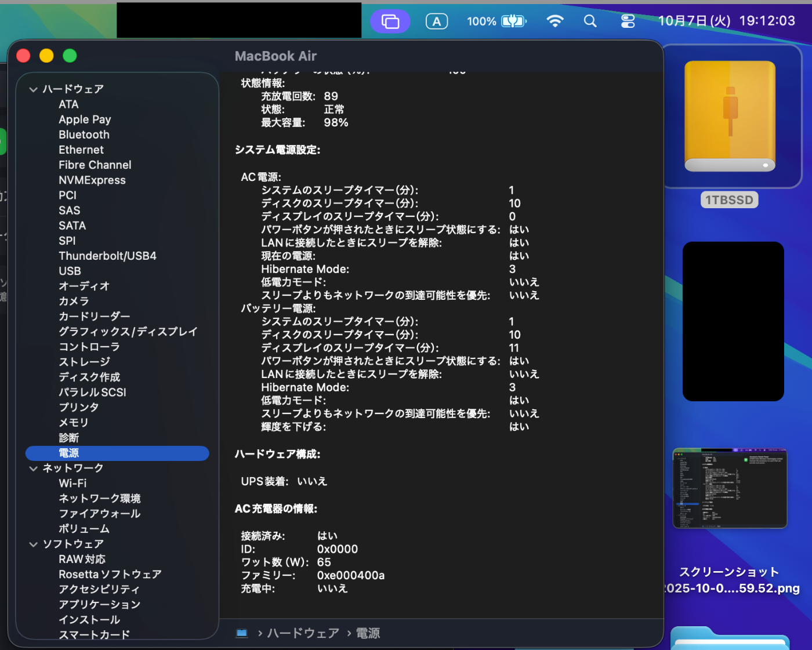Screen dimensions: 812x650
Task: Collapse the ハードウェア sidebar section
Action: pos(33,89)
